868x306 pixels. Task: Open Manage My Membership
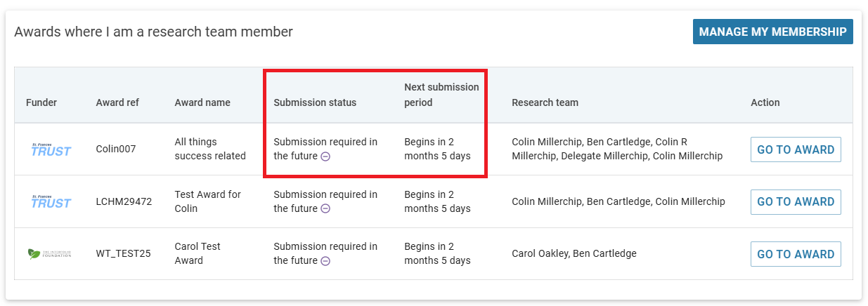(x=772, y=32)
